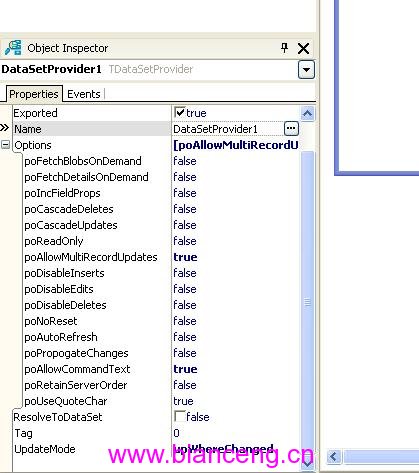Click the false value of poDisableEdits

[185, 289]
